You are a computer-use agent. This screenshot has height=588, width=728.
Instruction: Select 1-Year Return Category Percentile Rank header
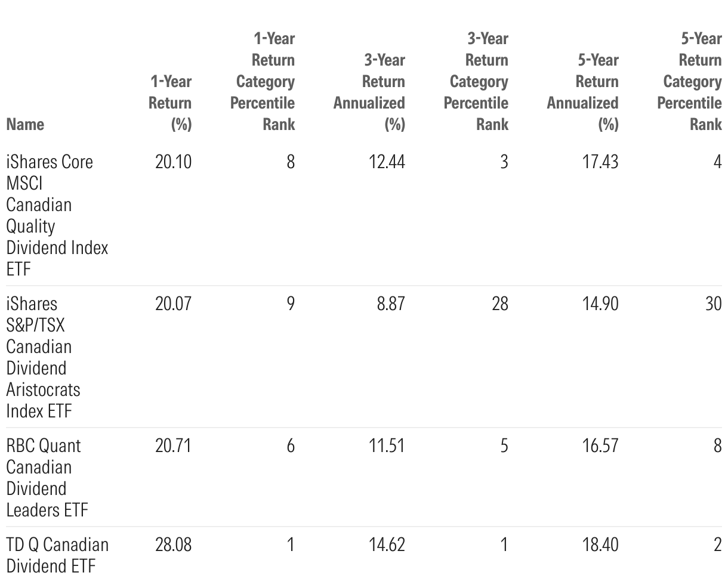(263, 81)
